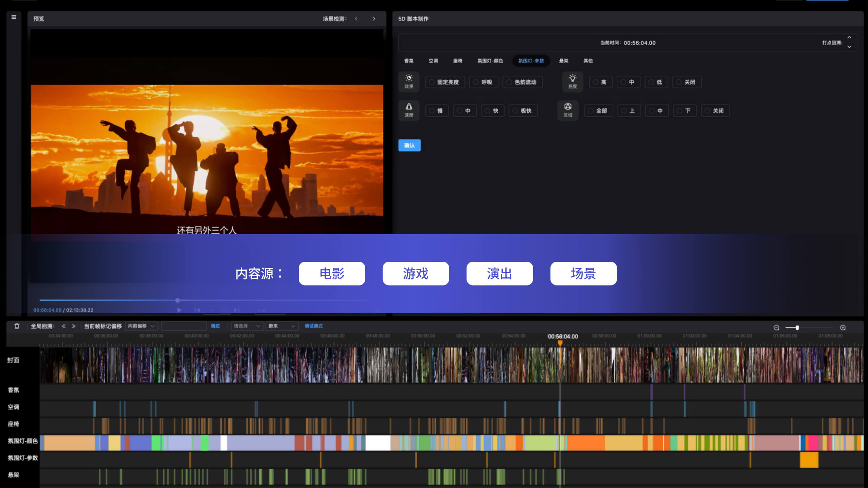Click the global forward double-right arrows
This screenshot has width=868, height=488.
(x=73, y=326)
